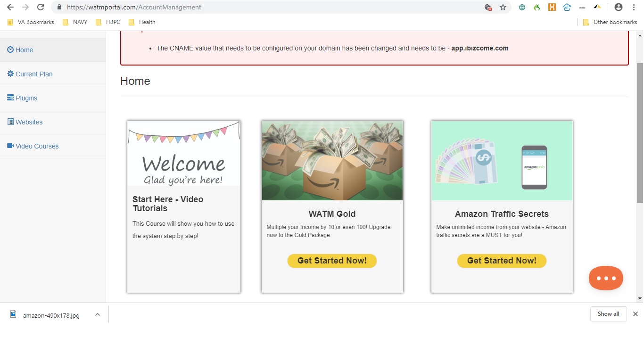This screenshot has width=644, height=362.
Task: Select Current Plan in the sidebar
Action: point(53,74)
